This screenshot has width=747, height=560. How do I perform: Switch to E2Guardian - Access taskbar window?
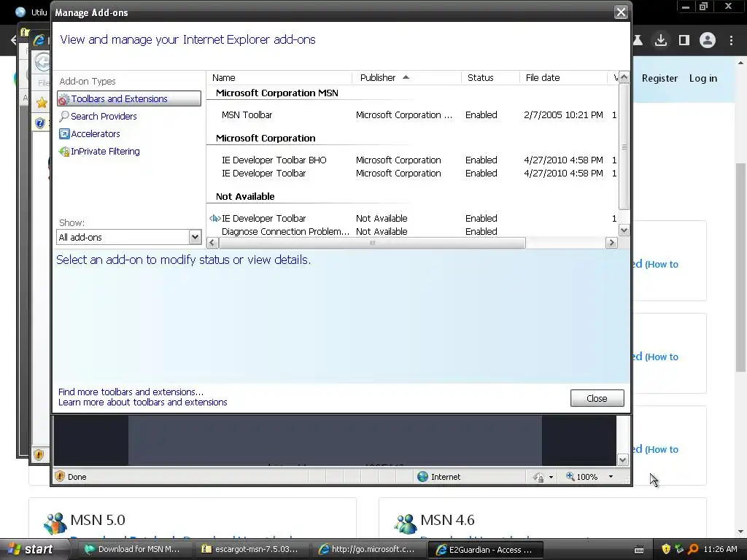coord(485,549)
